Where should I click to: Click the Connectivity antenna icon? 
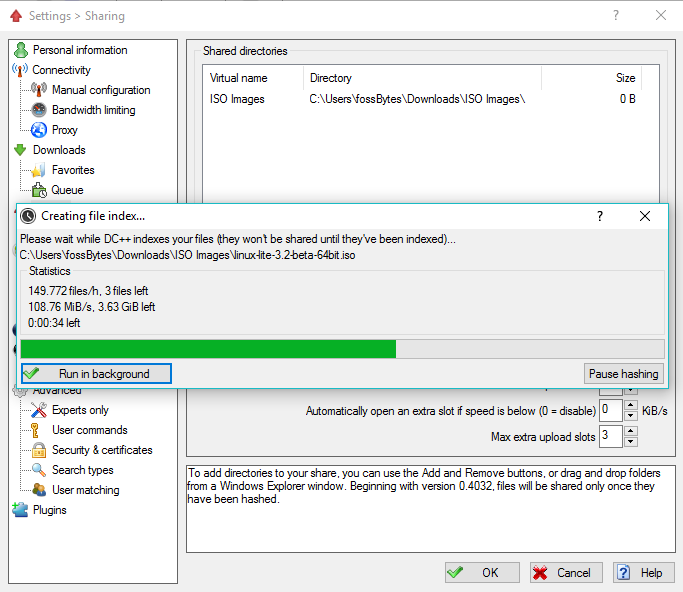[x=20, y=70]
